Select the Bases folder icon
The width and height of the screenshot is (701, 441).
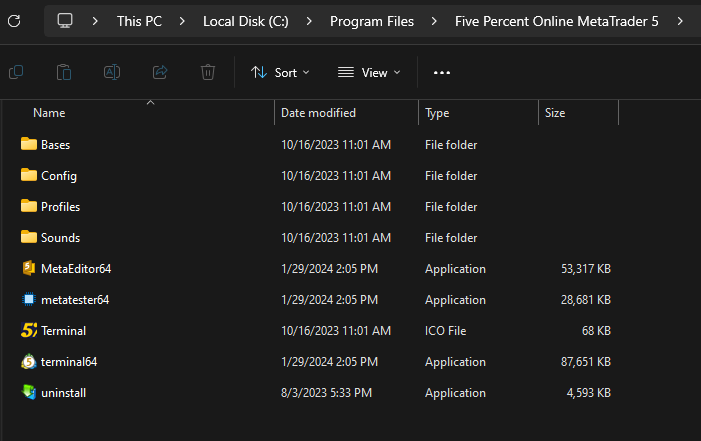point(29,144)
